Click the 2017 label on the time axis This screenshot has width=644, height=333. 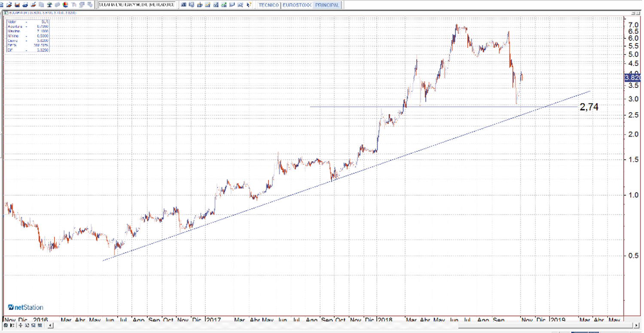click(x=214, y=320)
